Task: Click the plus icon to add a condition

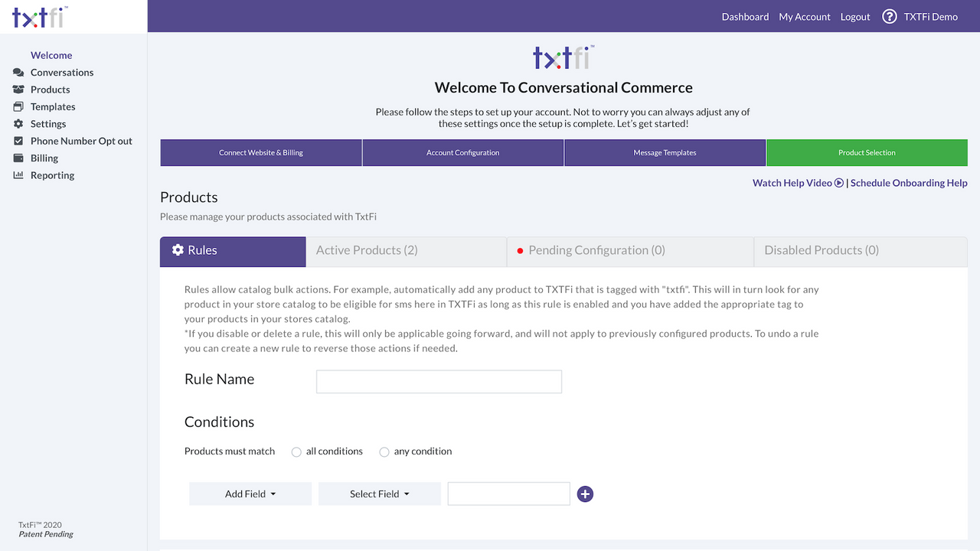Action: click(x=585, y=494)
